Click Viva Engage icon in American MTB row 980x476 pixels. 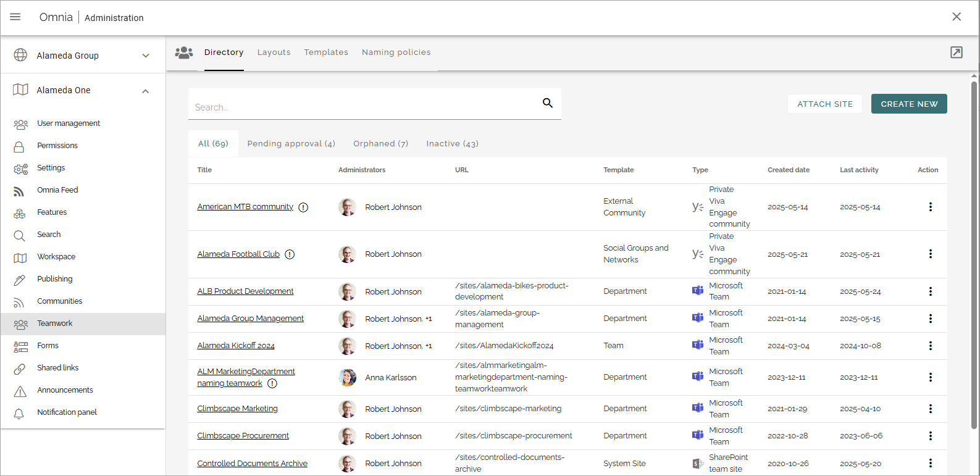pos(698,207)
